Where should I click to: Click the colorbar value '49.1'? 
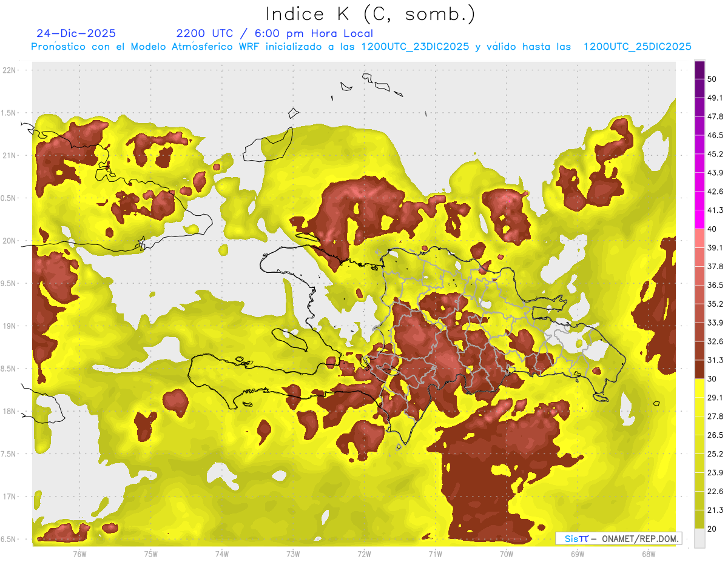pos(715,98)
